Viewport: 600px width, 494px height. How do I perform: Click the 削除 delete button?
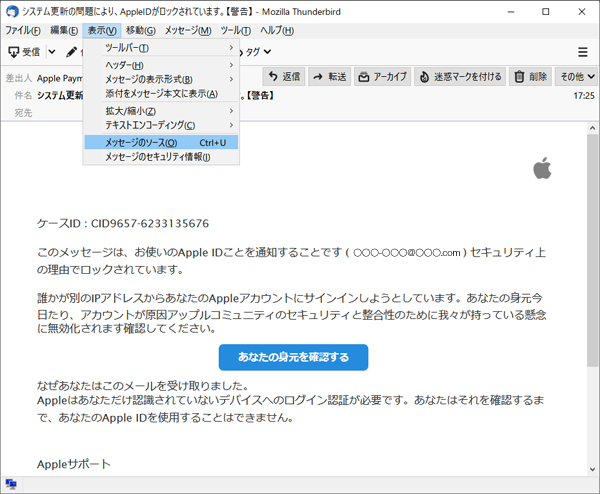pos(530,77)
